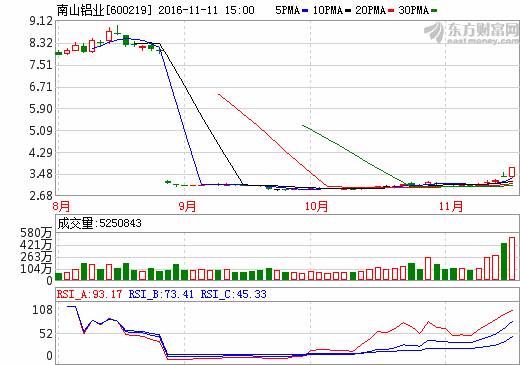
Task: Click the latest red candlestick at far right
Action: tap(512, 172)
